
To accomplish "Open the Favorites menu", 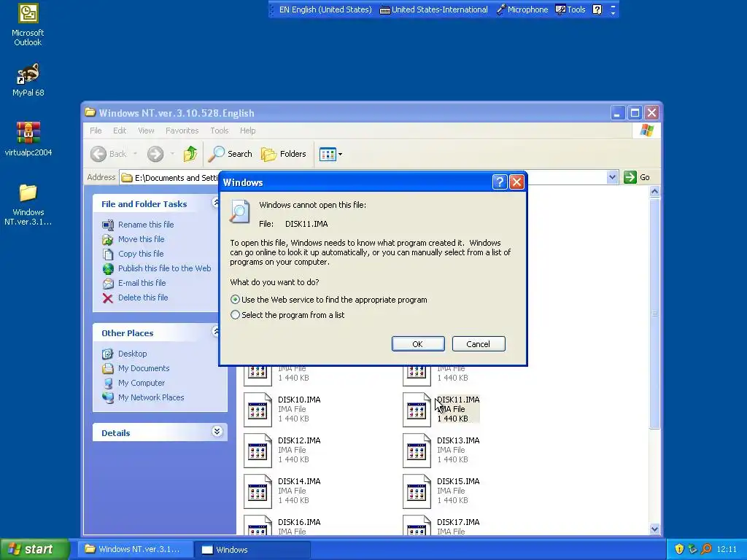I will tap(182, 131).
